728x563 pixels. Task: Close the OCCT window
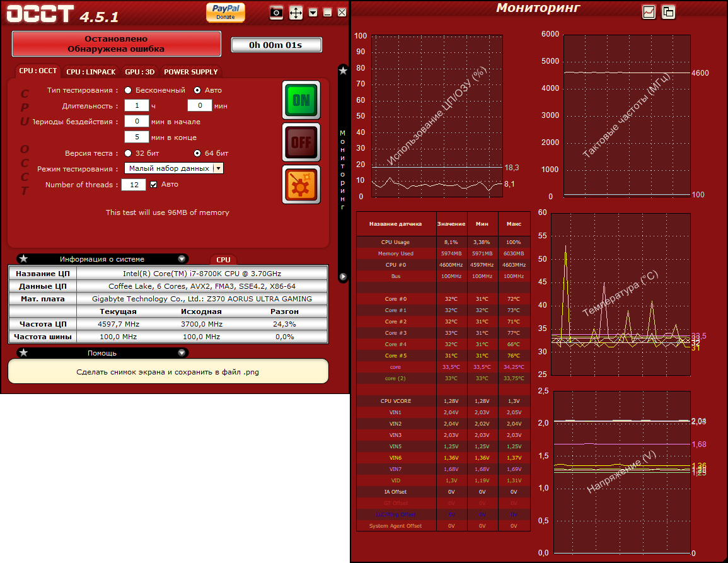(x=342, y=13)
